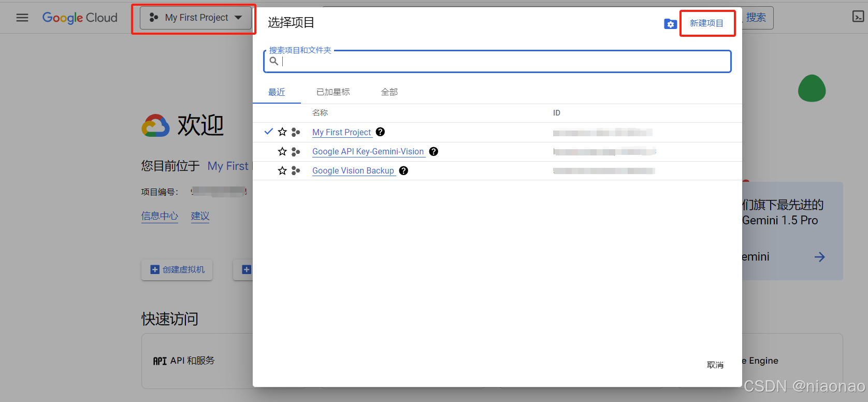Click the magnifier icon in search field
The image size is (868, 402).
coord(274,61)
